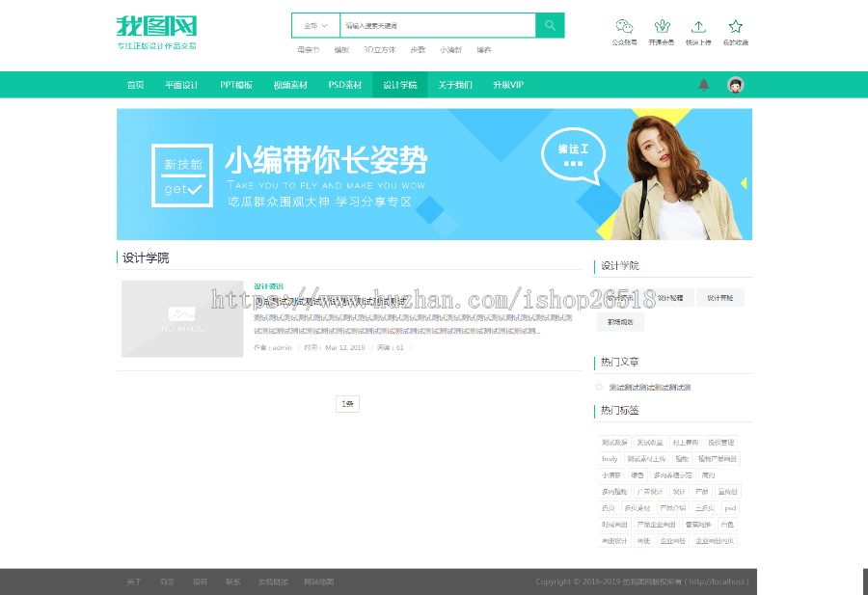Click the 3D立方体 hot search keyword

(x=380, y=50)
